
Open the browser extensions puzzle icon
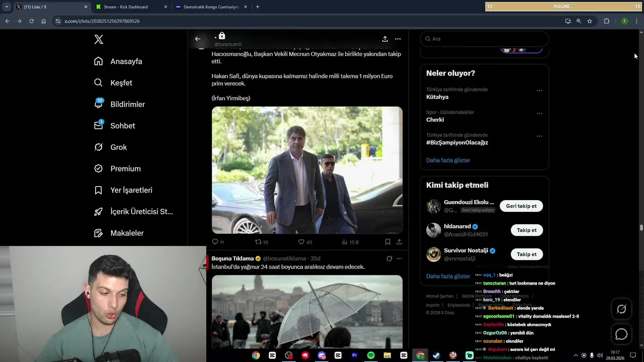tap(606, 21)
